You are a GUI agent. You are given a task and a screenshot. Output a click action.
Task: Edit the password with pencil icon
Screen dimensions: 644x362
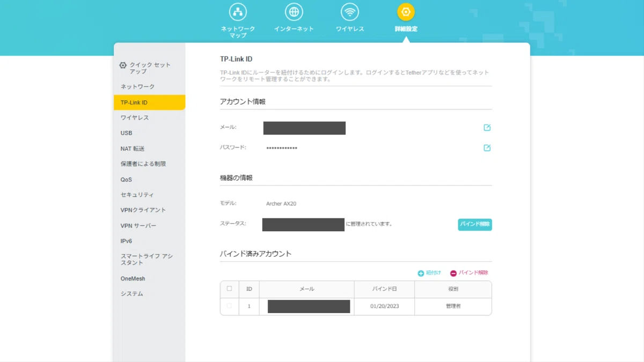point(487,147)
